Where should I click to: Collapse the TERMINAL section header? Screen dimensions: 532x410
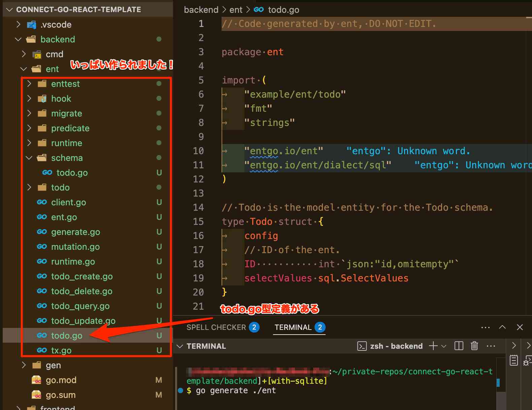click(180, 346)
